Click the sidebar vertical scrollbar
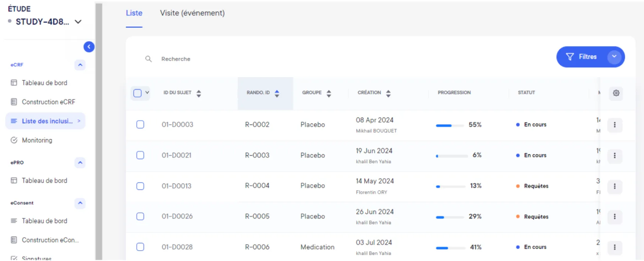This screenshot has width=644, height=261. tap(99, 131)
